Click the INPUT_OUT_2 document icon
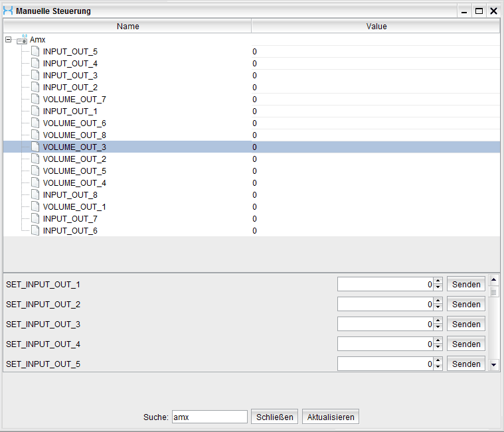This screenshot has width=504, height=432. coord(35,88)
